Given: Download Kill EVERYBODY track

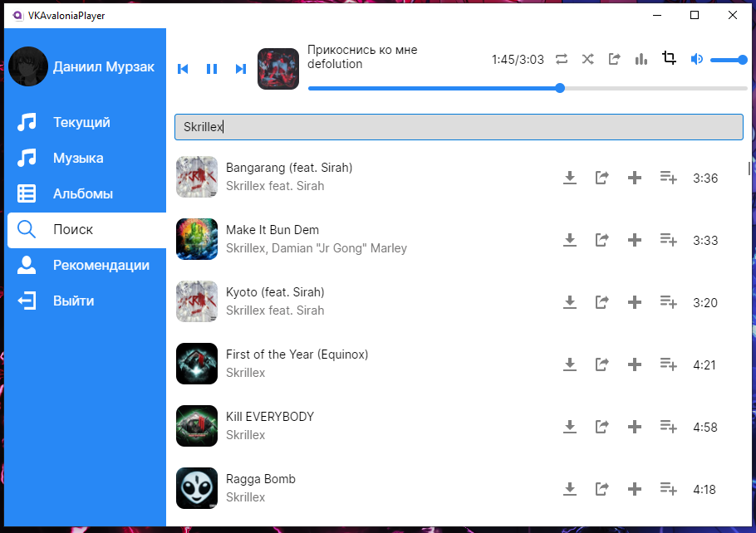Looking at the screenshot, I should click(570, 427).
